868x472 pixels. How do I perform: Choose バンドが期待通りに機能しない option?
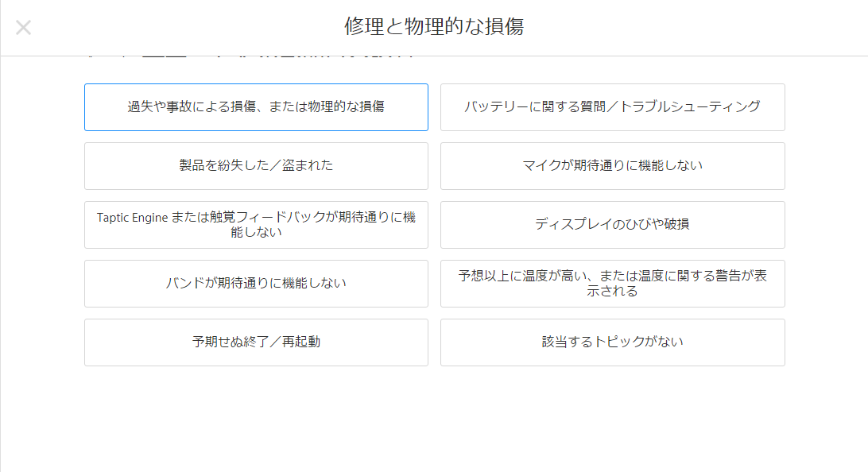256,284
